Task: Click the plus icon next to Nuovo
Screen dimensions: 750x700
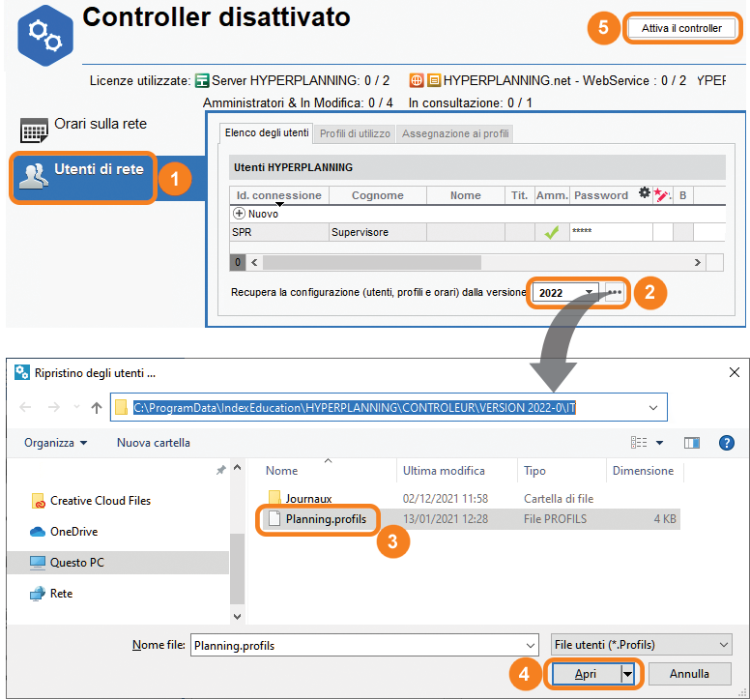Action: point(239,214)
